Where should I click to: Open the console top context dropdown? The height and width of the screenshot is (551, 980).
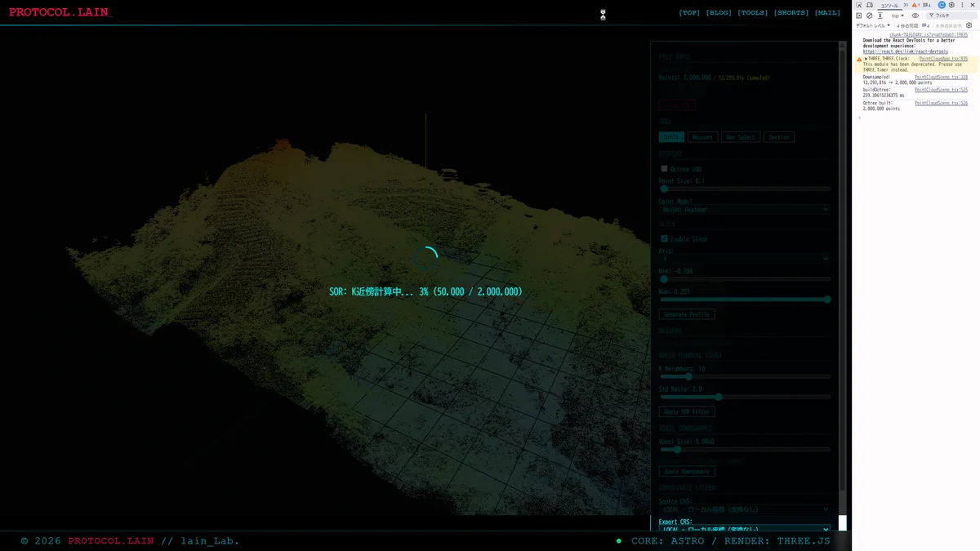coord(898,16)
